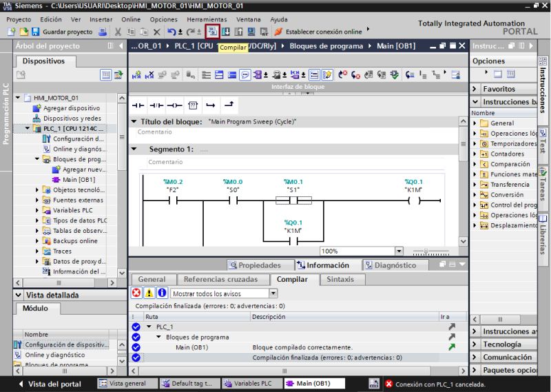Select Main [OB1] in project tree
Viewport: 551px width, 392px height.
79,180
